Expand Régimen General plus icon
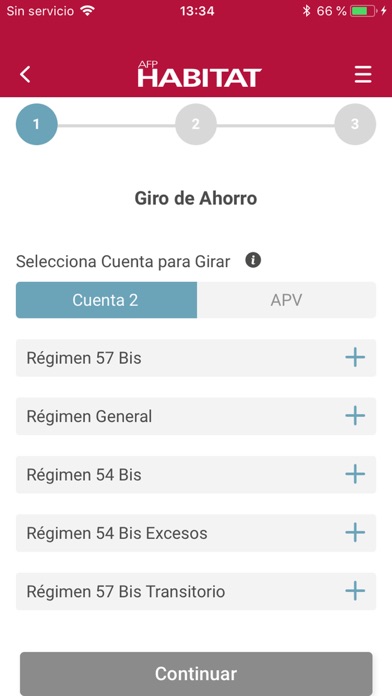Viewport: 392px width, 696px height. pos(355,416)
